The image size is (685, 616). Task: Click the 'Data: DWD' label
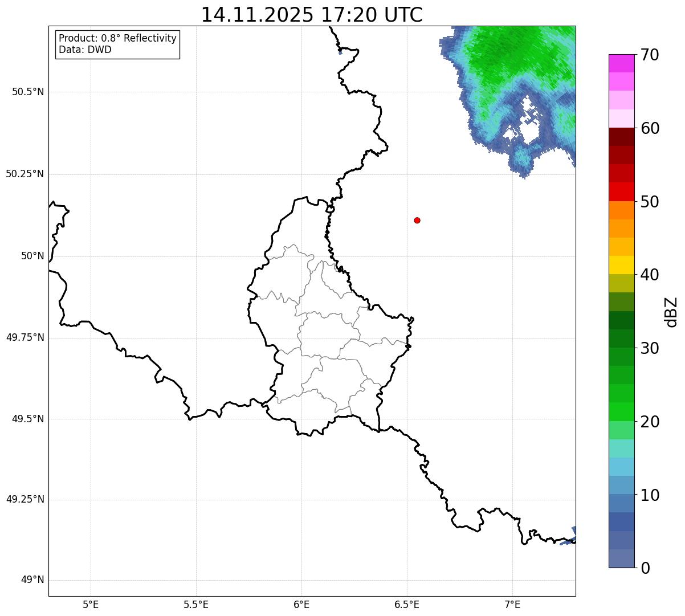pos(85,50)
